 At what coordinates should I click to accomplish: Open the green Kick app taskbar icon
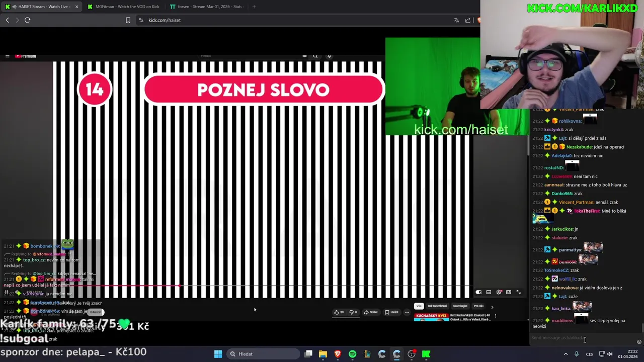426,354
